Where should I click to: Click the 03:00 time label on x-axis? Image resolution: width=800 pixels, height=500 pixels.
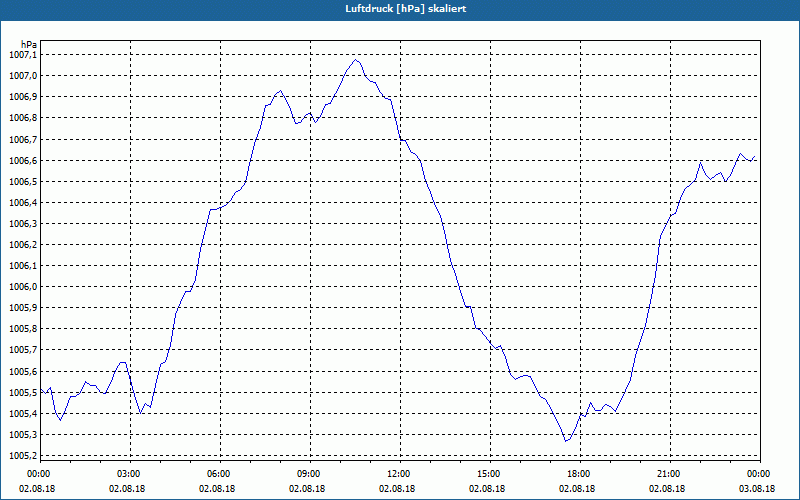point(130,474)
